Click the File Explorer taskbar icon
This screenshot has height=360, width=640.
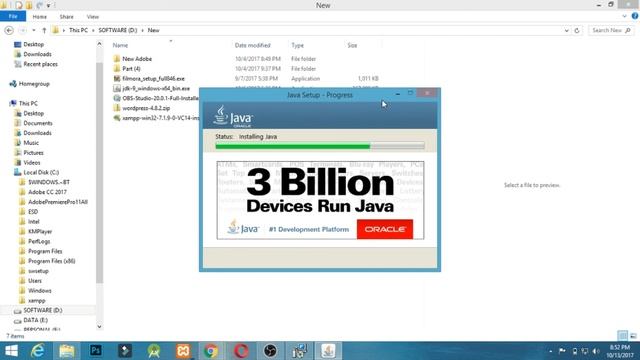tap(67, 351)
